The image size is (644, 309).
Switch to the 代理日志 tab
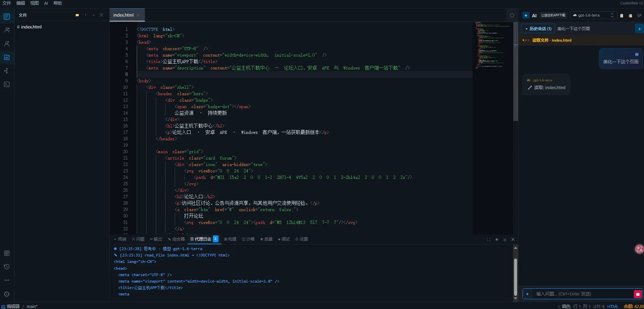204,239
